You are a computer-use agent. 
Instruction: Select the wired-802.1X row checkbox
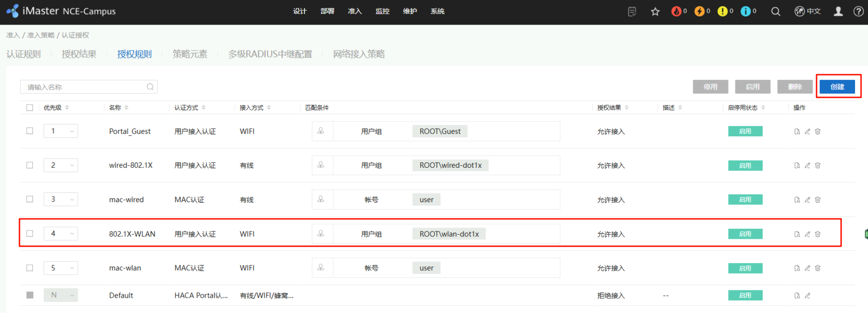[30, 165]
